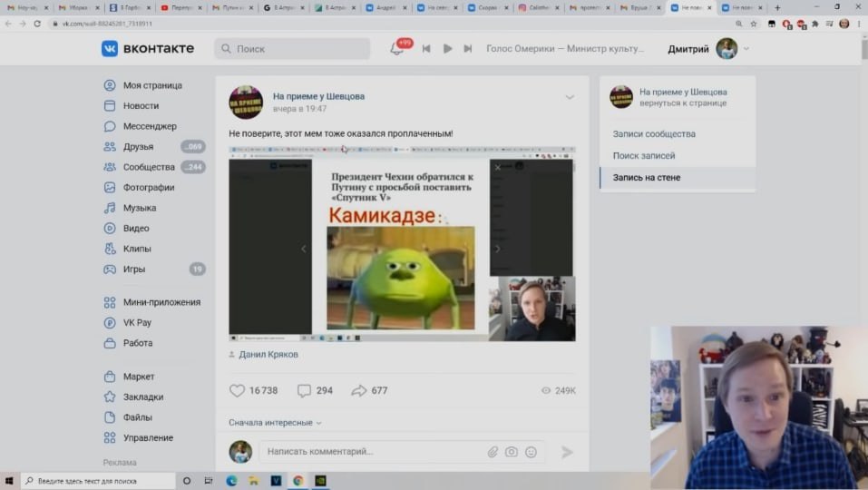868x490 pixels.
Task: Open Моя страница in sidebar
Action: coord(152,85)
